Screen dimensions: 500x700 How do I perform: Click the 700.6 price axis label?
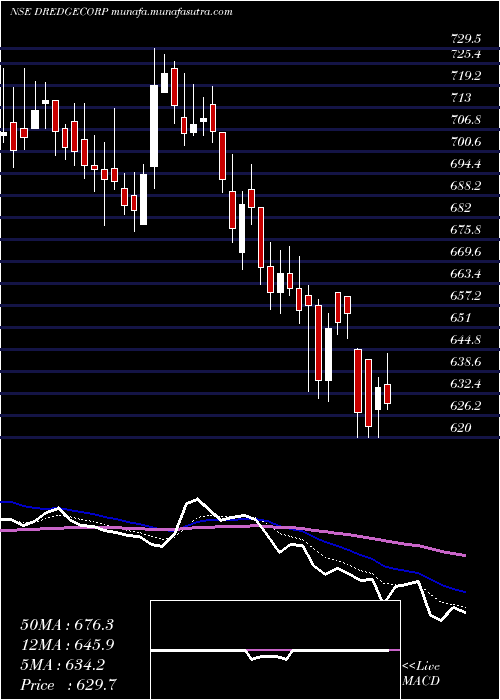(468, 142)
